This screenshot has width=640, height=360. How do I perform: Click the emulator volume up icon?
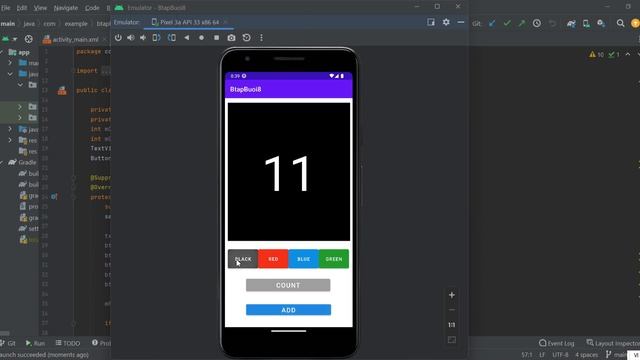131,38
